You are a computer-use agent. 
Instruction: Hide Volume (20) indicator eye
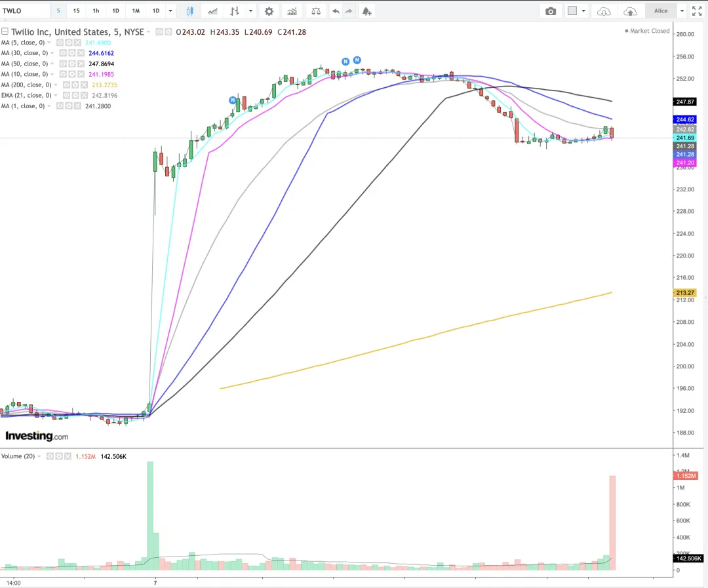click(50, 457)
